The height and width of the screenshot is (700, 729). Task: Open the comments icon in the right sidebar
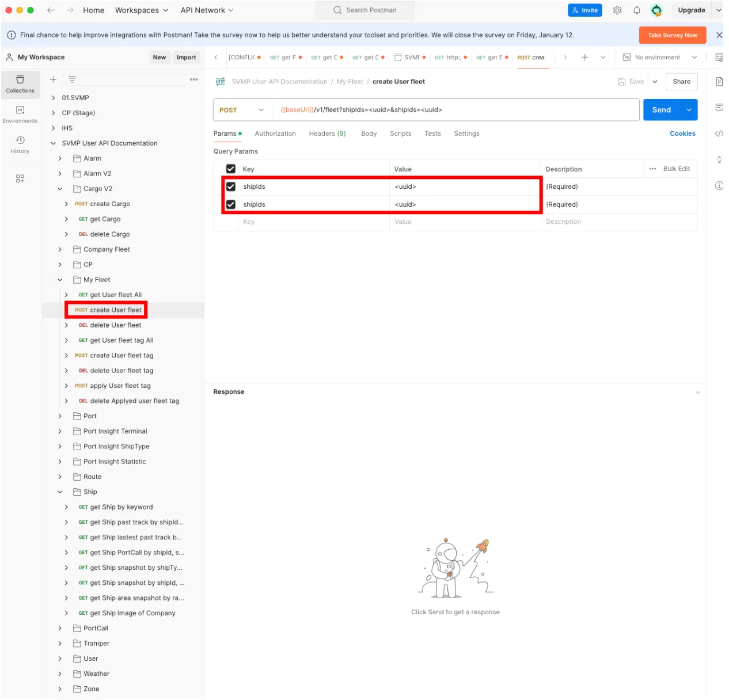(719, 108)
